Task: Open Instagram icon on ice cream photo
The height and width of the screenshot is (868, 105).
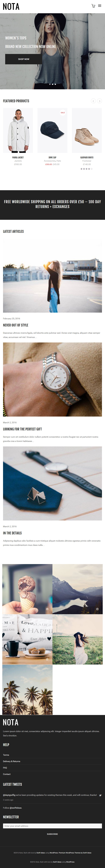Action: (x=47, y=609)
